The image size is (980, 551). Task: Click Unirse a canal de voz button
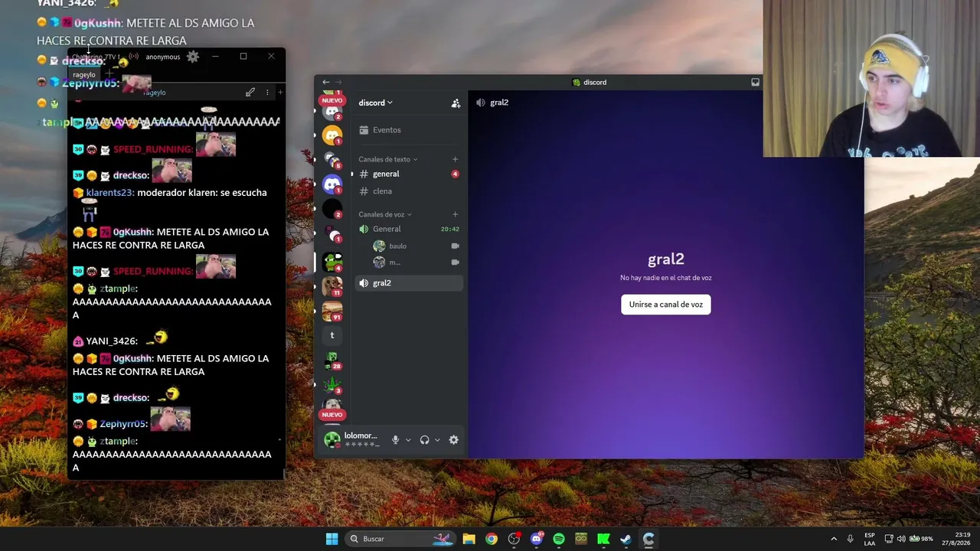(x=665, y=305)
